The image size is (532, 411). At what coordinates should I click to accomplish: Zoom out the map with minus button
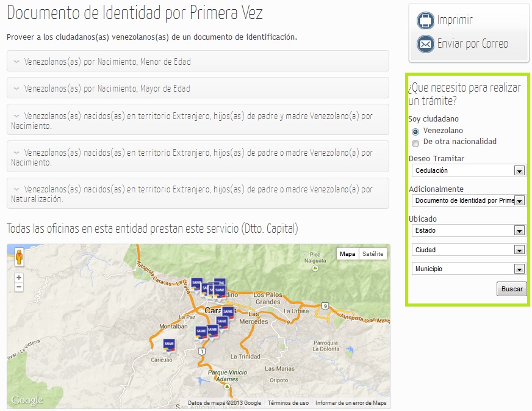19,287
